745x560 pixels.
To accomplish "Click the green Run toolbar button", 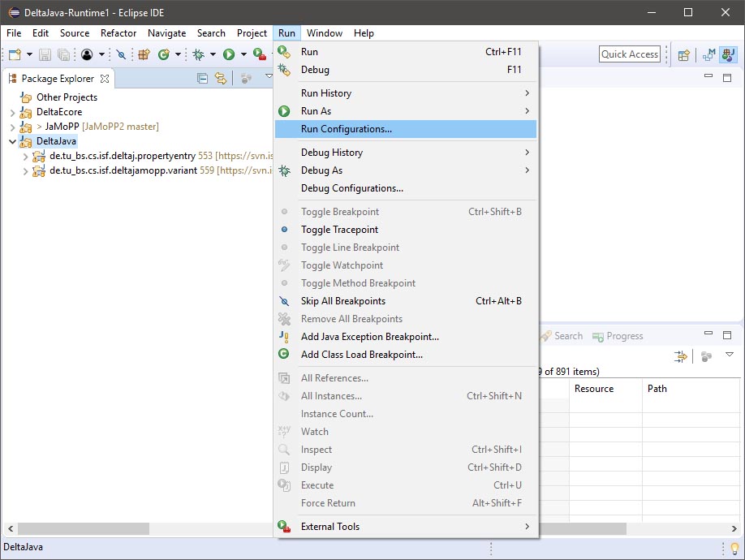I will point(229,54).
